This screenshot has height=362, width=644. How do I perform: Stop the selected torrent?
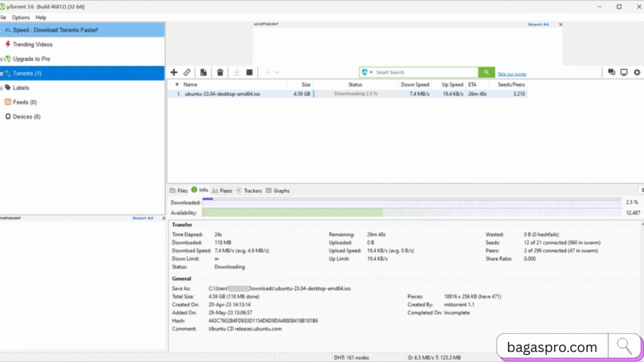click(x=249, y=72)
